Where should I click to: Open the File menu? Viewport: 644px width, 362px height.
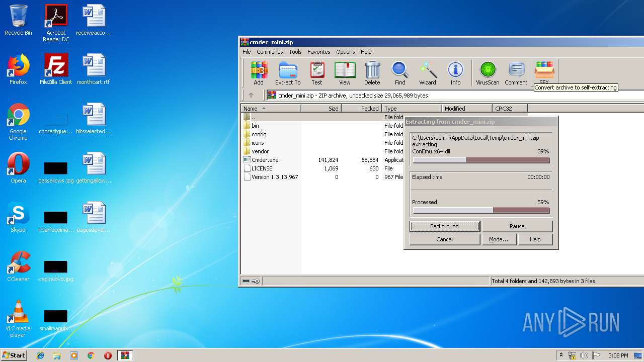pos(247,52)
